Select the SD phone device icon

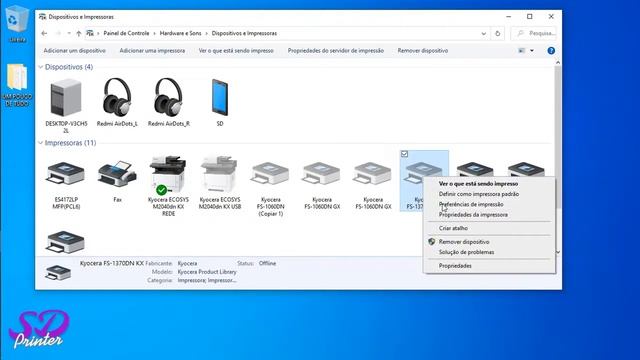(220, 98)
